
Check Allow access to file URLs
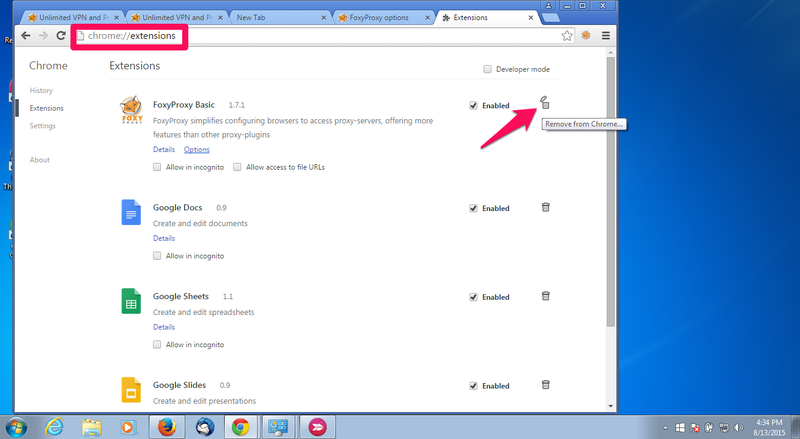click(x=237, y=167)
